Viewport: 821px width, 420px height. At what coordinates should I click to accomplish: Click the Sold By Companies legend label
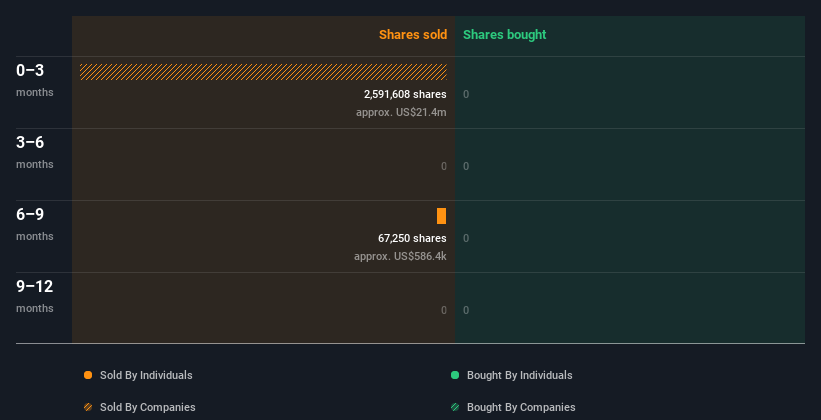[x=148, y=407]
